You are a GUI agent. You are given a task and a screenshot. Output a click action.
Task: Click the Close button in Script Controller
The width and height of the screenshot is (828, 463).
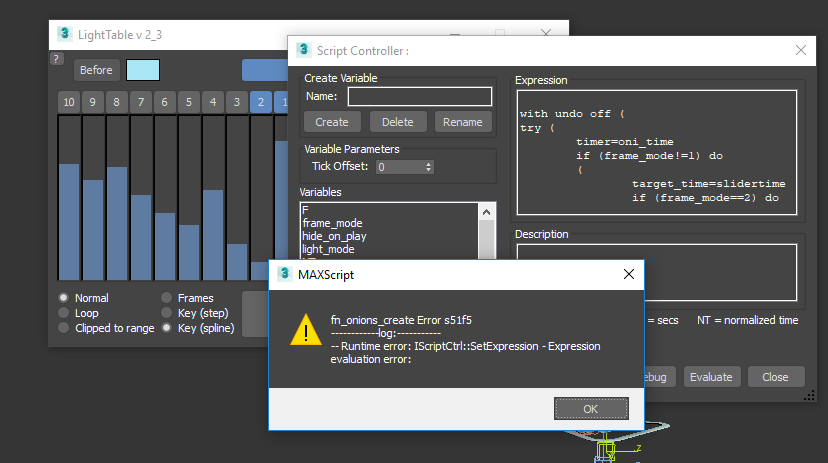click(x=775, y=377)
